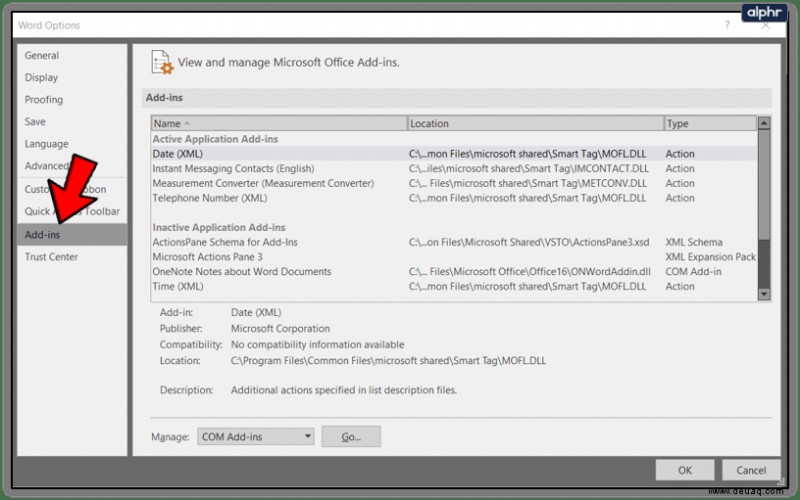800x500 pixels.
Task: Click the Go... button
Action: click(x=351, y=437)
